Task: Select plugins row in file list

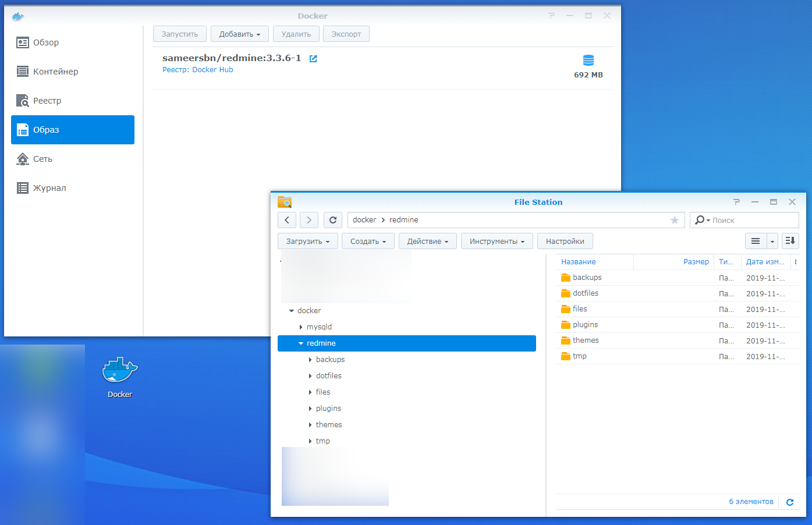Action: tap(678, 325)
